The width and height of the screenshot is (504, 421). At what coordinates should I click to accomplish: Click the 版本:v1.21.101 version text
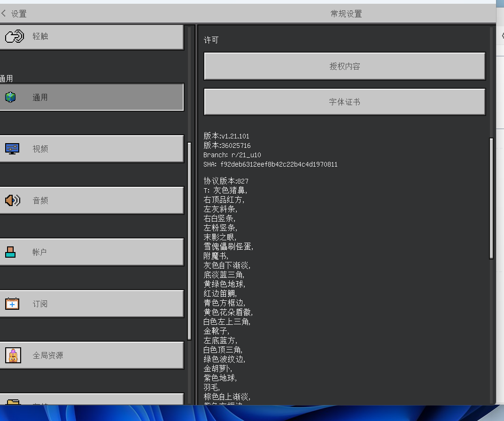(x=226, y=136)
